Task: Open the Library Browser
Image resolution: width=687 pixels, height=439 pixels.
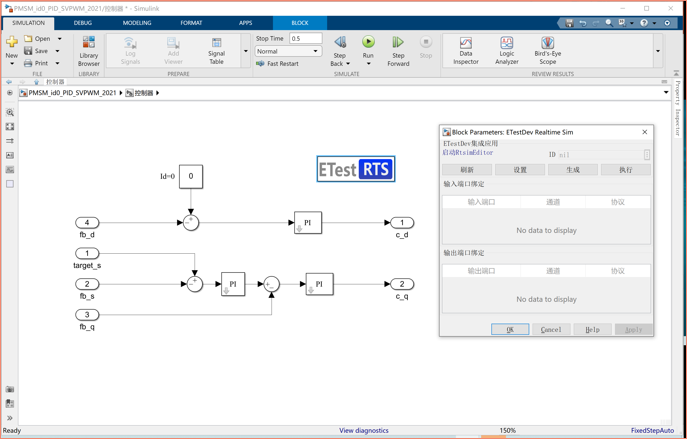Action: (89, 50)
